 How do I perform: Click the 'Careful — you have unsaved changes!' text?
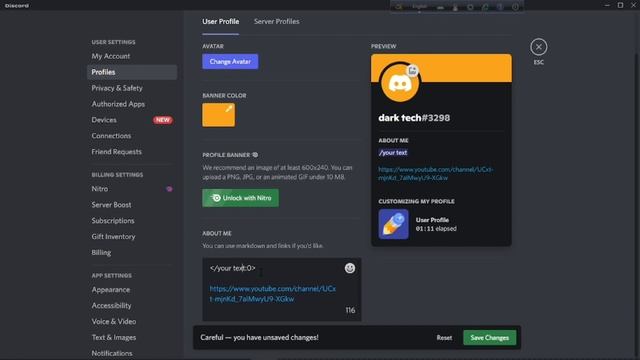click(259, 338)
